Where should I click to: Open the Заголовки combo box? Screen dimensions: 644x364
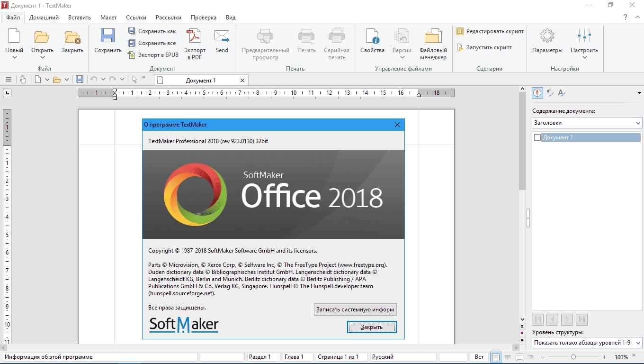[x=587, y=123]
